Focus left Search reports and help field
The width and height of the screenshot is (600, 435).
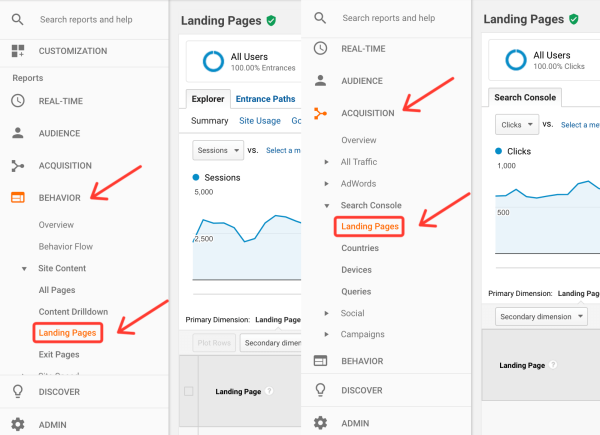(x=86, y=20)
